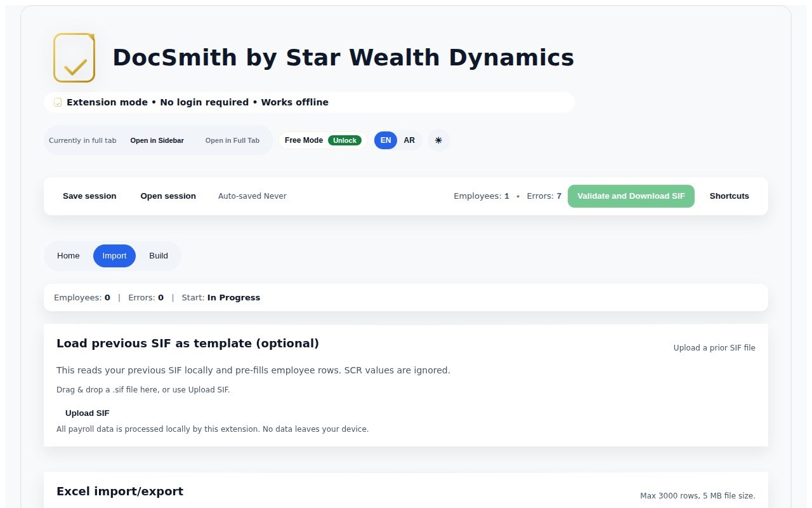Click Save session
Viewport: 812px width, 508px height.
(89, 196)
